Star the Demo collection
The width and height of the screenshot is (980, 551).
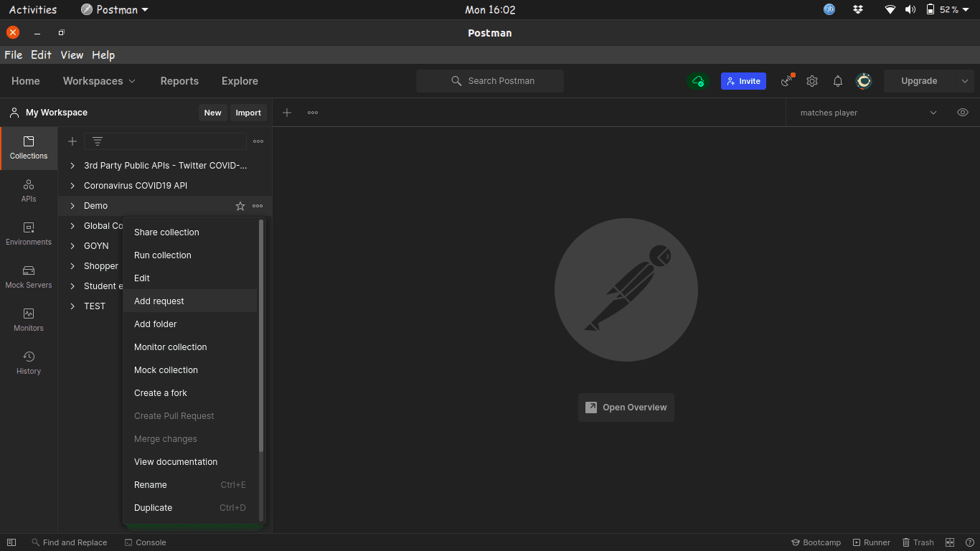240,206
